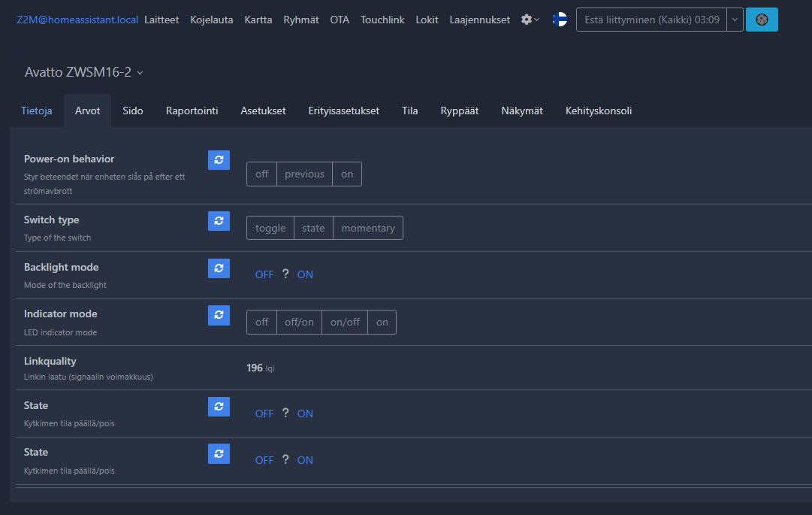Refresh the last State row value
This screenshot has height=515, width=812.
(x=219, y=453)
